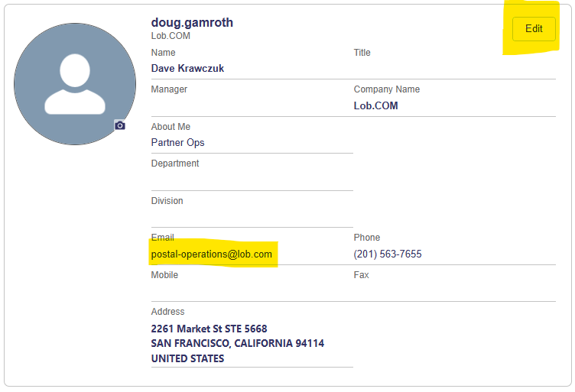575x392 pixels.
Task: Click the Company Name value Lob.COM
Action: click(x=375, y=105)
